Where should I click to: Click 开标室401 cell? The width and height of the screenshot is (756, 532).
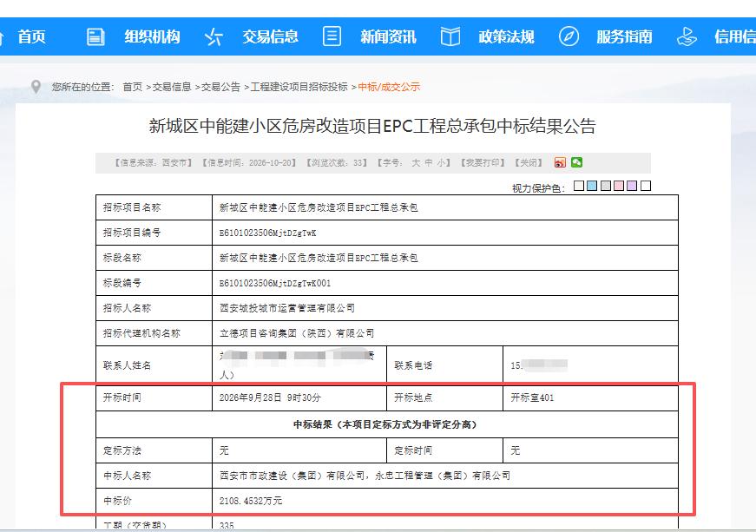[590, 397]
